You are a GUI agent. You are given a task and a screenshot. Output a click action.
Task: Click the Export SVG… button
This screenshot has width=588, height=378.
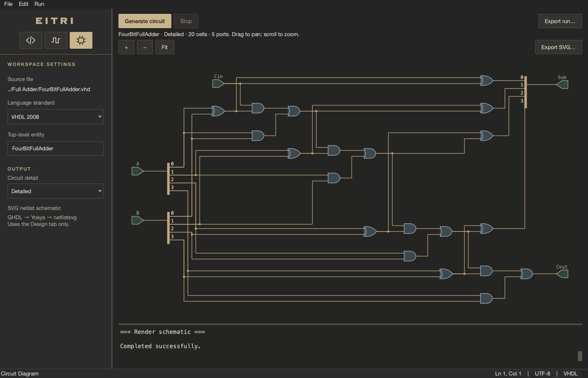click(x=559, y=47)
